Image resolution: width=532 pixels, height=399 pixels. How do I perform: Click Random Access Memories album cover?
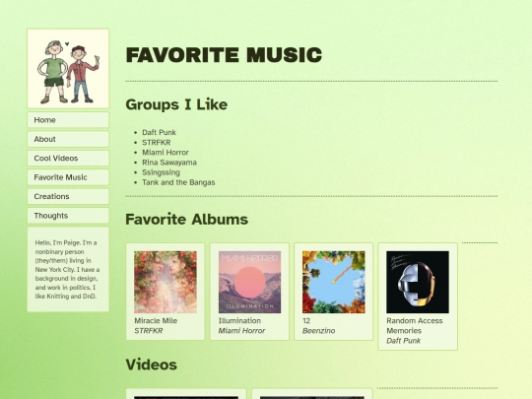[x=418, y=282]
